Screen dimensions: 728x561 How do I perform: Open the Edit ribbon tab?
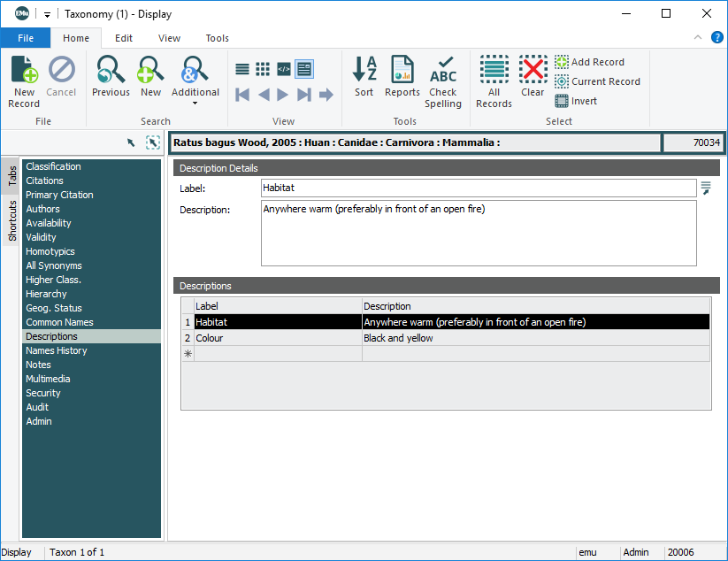pos(124,38)
